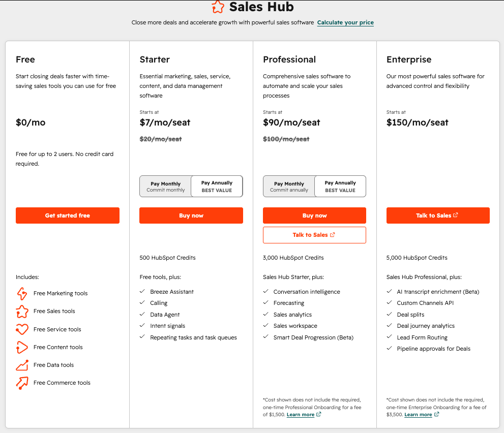This screenshot has height=433, width=504.
Task: Click Buy now under the Starter plan
Action: pyautogui.click(x=191, y=215)
